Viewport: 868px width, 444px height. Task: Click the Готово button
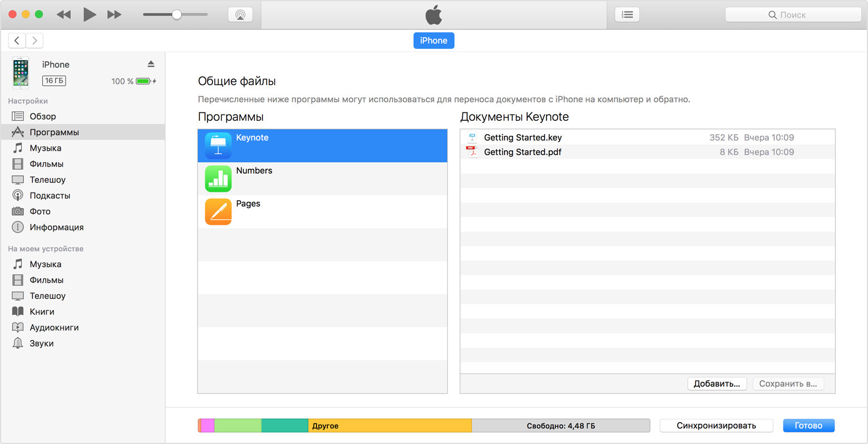[808, 426]
